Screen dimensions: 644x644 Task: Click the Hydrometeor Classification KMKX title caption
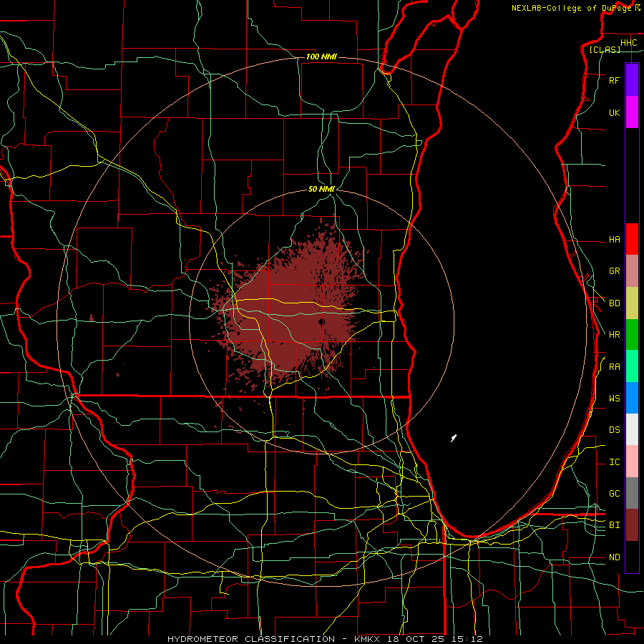(325, 639)
